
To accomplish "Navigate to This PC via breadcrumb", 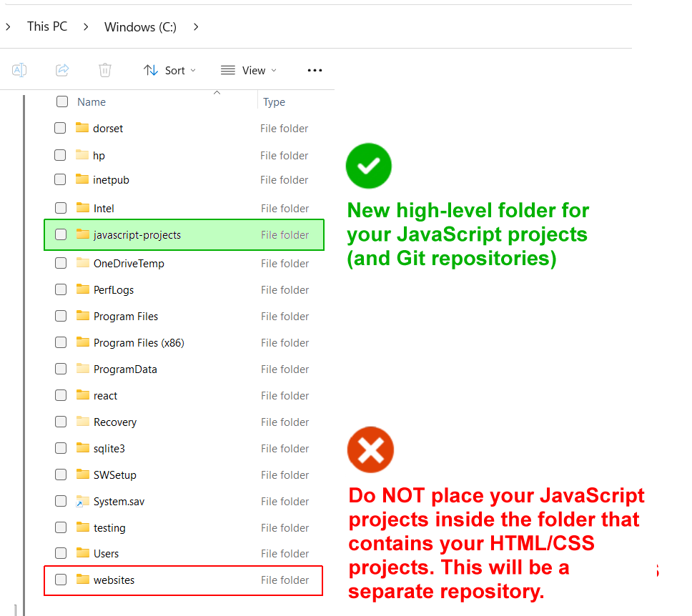I will click(x=46, y=26).
